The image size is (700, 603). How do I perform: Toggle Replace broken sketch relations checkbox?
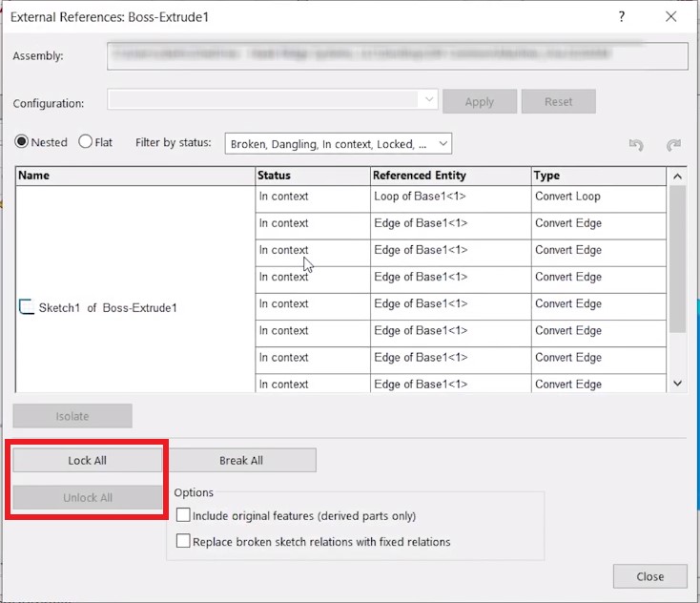pos(184,542)
